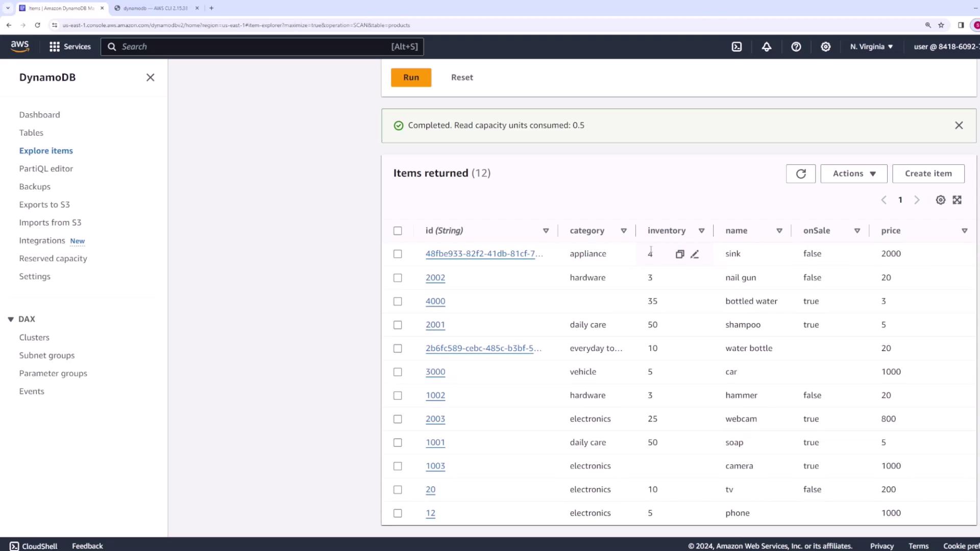The image size is (980, 551).
Task: Open table preferences gear icon
Action: click(x=940, y=200)
